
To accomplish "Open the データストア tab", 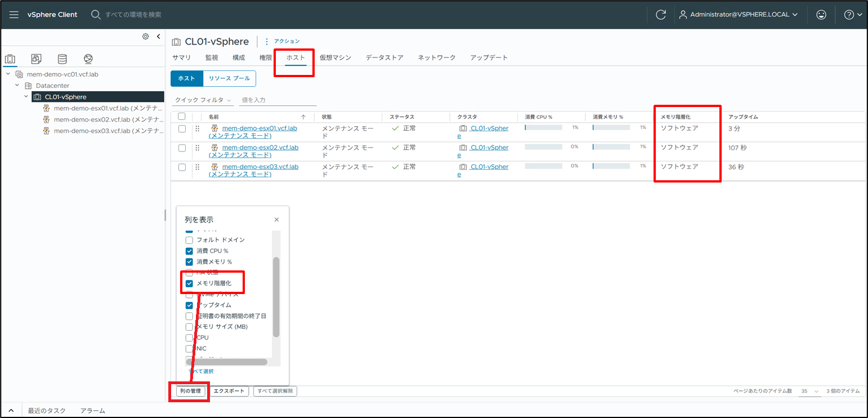I will coord(384,57).
